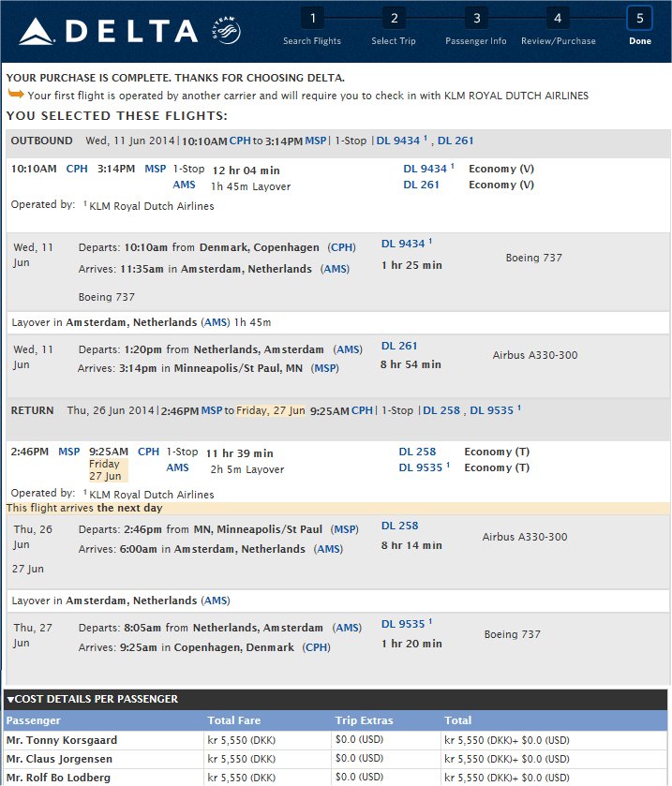Open DL 258 link above 8 hr 14 min

[x=399, y=526]
